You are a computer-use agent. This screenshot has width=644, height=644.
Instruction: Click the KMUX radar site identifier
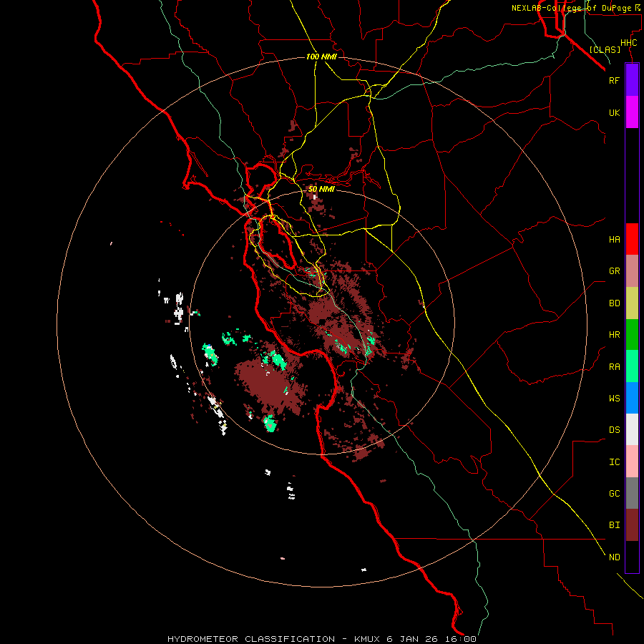tap(368, 639)
